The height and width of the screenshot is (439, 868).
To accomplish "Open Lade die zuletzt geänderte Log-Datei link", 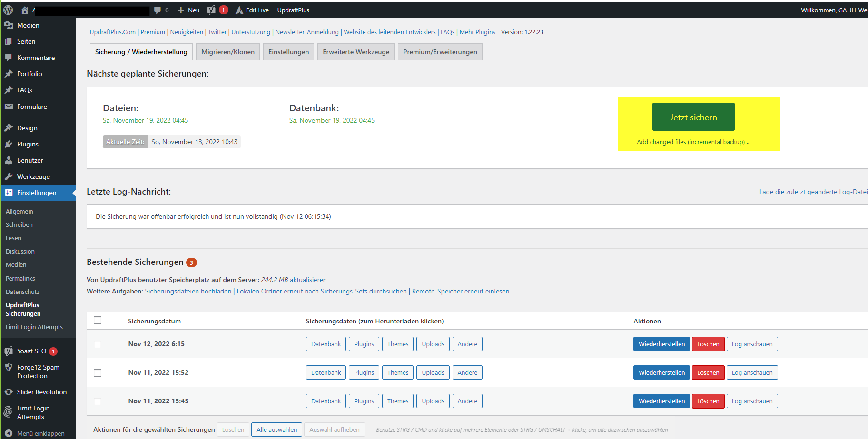I will pos(813,192).
